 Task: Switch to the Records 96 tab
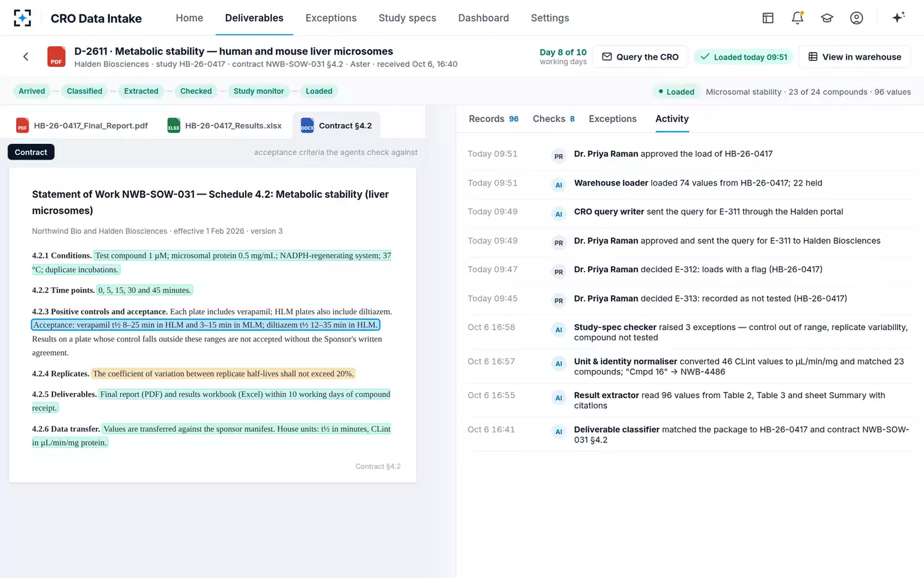(x=493, y=119)
